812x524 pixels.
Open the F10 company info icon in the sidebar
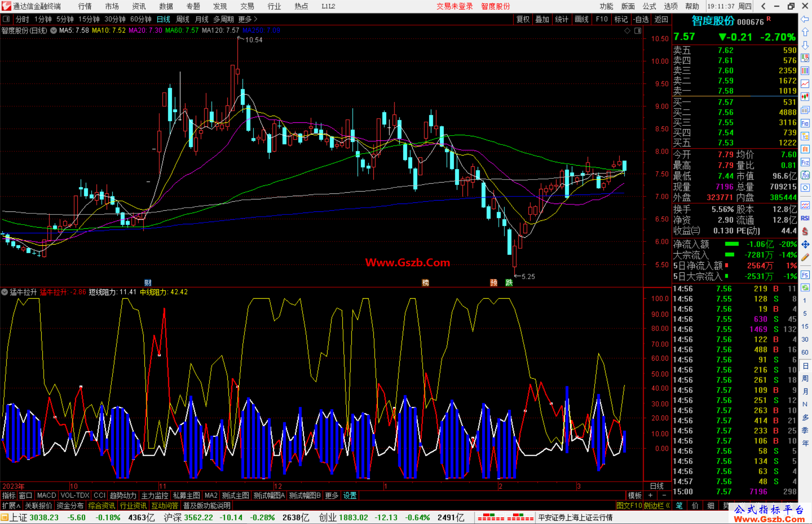click(805, 123)
